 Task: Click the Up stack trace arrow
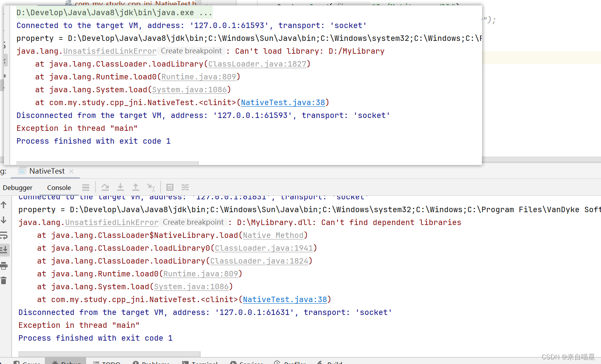coord(4,205)
